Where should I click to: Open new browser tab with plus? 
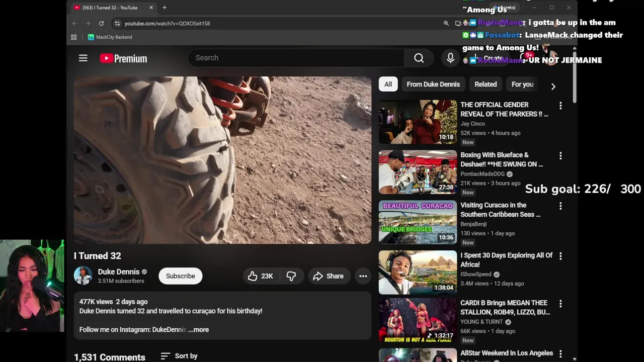coord(164,8)
